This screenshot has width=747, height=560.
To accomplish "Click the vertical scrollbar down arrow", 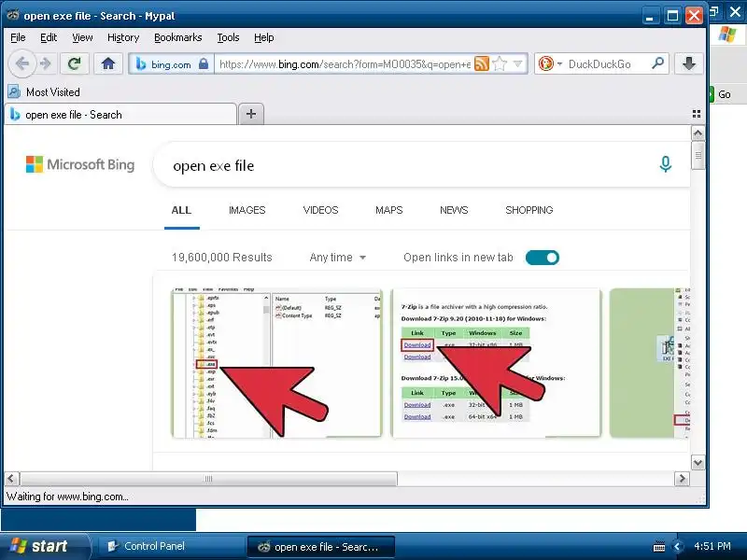I will (x=698, y=463).
